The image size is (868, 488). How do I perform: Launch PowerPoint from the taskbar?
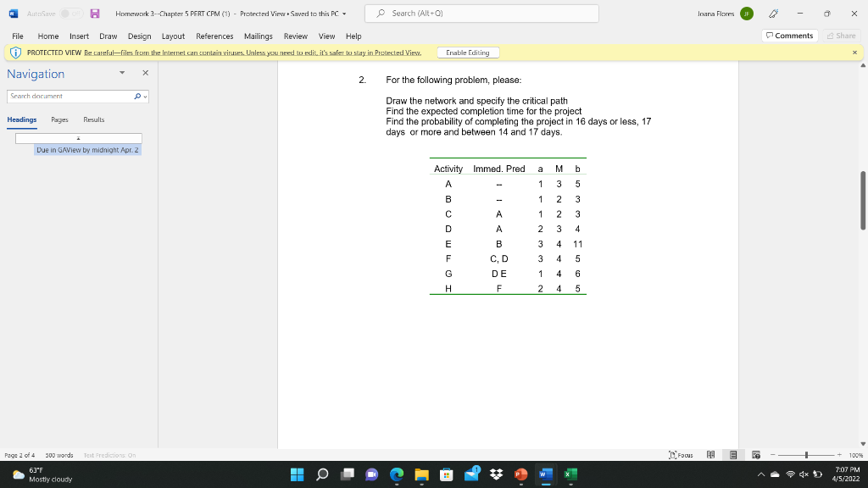tap(519, 474)
